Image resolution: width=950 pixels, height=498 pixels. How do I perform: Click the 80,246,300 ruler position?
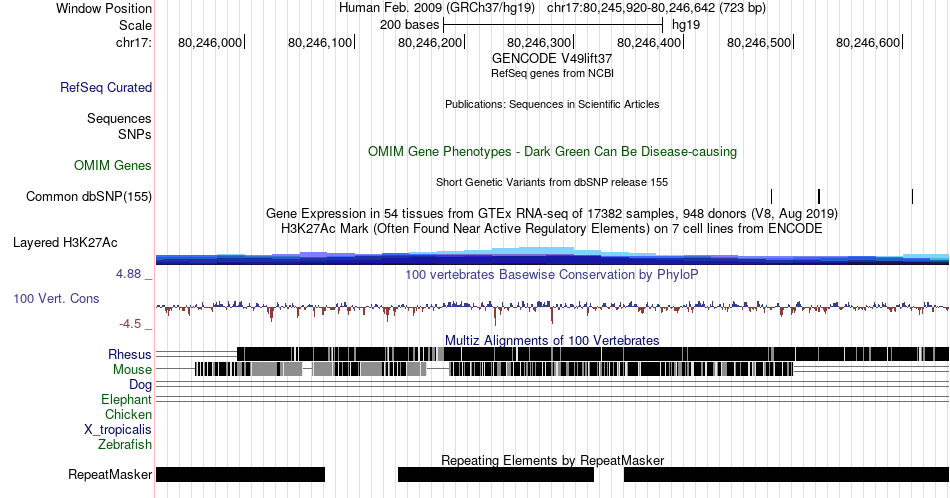click(x=540, y=42)
